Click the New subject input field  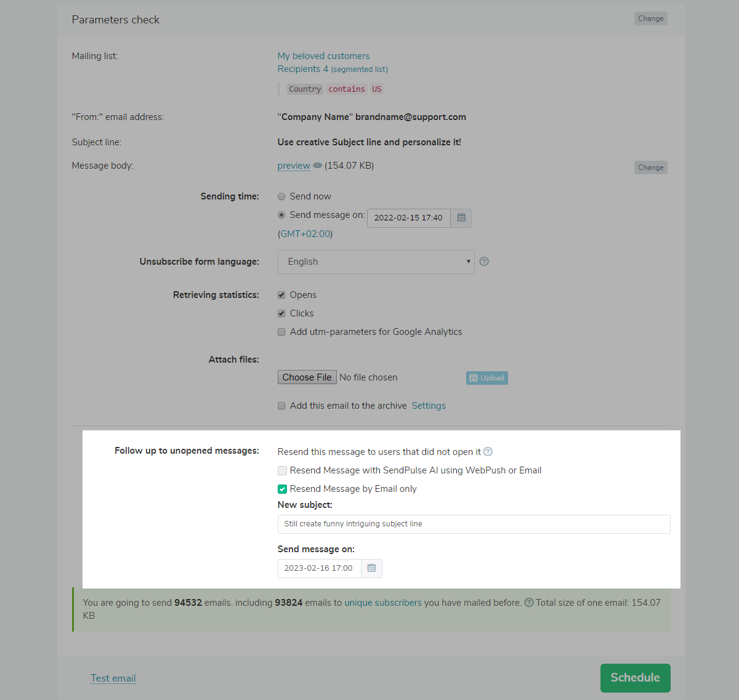click(x=474, y=524)
